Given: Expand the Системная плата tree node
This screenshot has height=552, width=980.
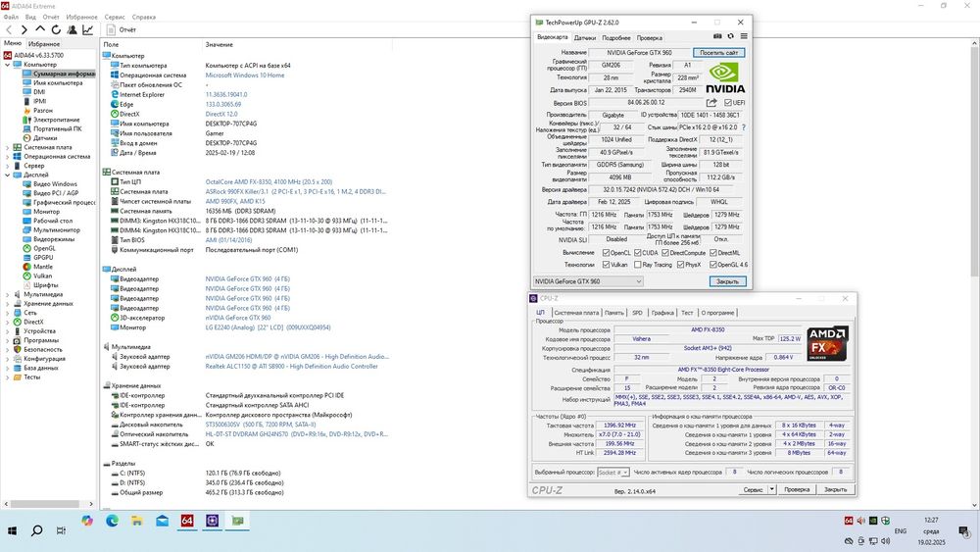Looking at the screenshot, I should pyautogui.click(x=8, y=147).
